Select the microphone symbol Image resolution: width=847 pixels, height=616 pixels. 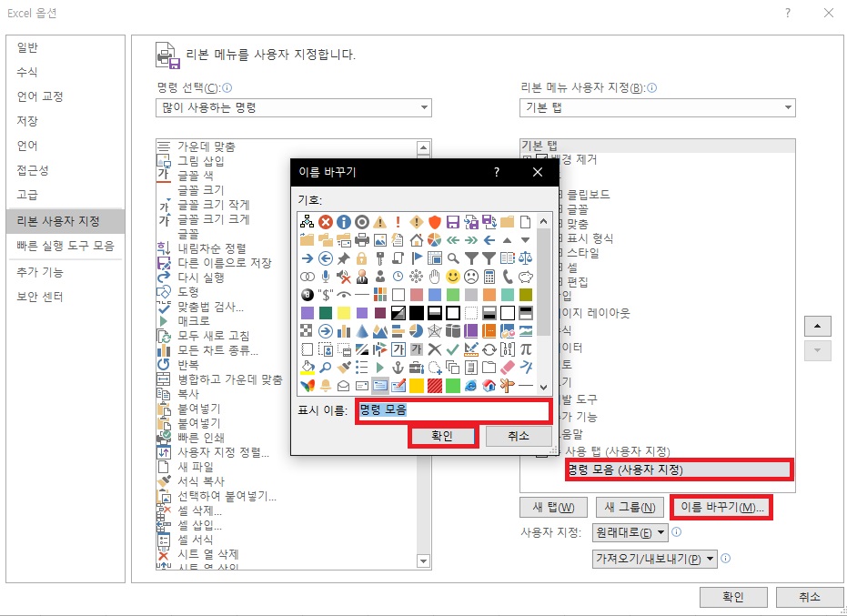click(325, 277)
